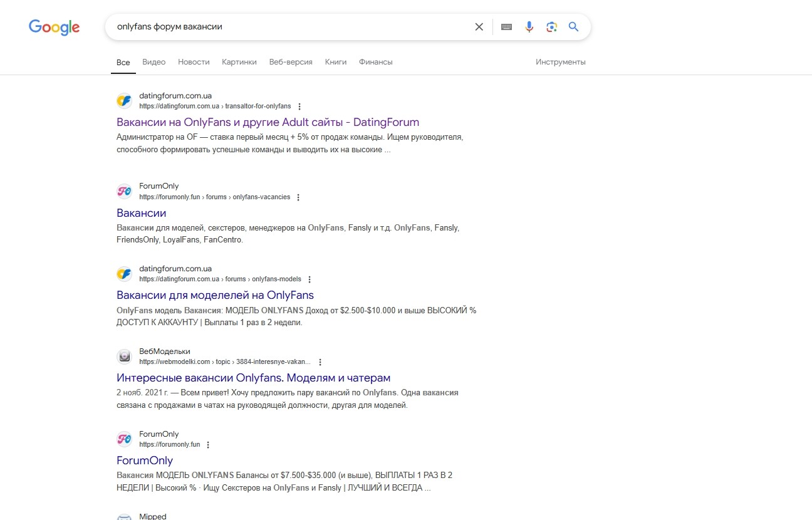Open the ForumOnly homepage result title
This screenshot has width=812, height=520.
click(145, 460)
